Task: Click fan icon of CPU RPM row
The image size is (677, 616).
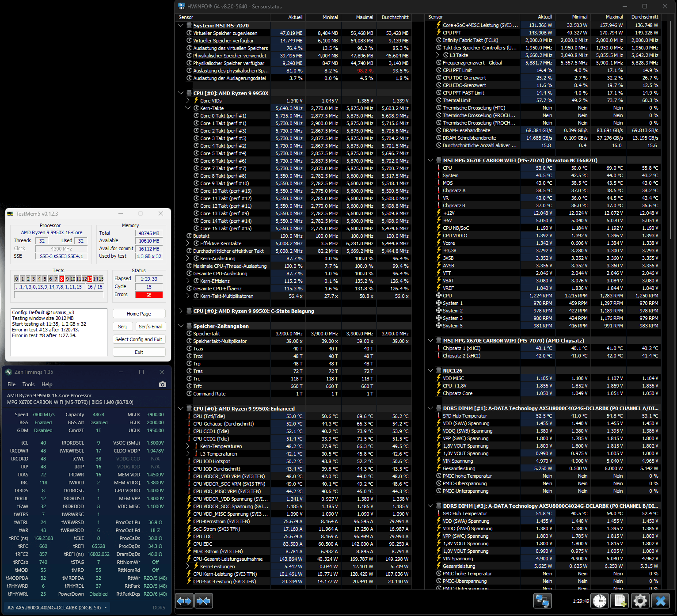Action: pyautogui.click(x=439, y=296)
